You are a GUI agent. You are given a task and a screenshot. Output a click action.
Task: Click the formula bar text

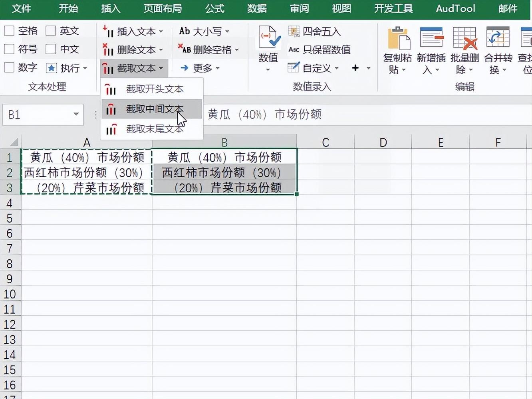point(264,115)
